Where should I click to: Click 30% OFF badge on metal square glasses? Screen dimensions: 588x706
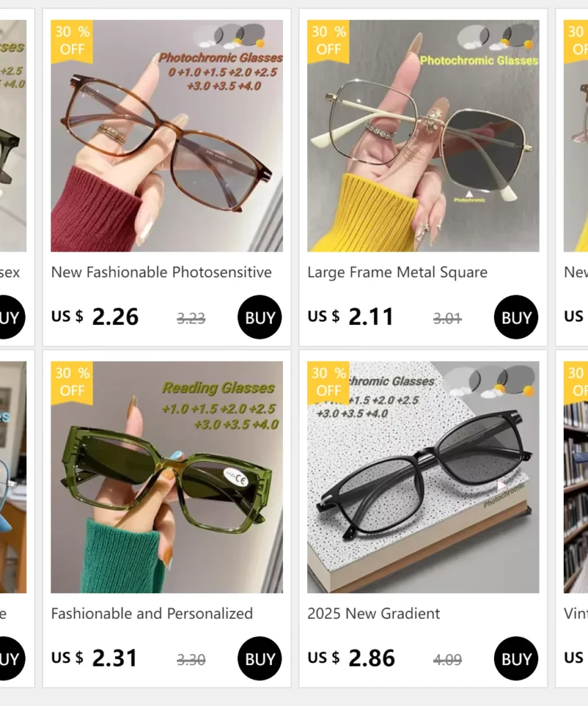point(329,40)
